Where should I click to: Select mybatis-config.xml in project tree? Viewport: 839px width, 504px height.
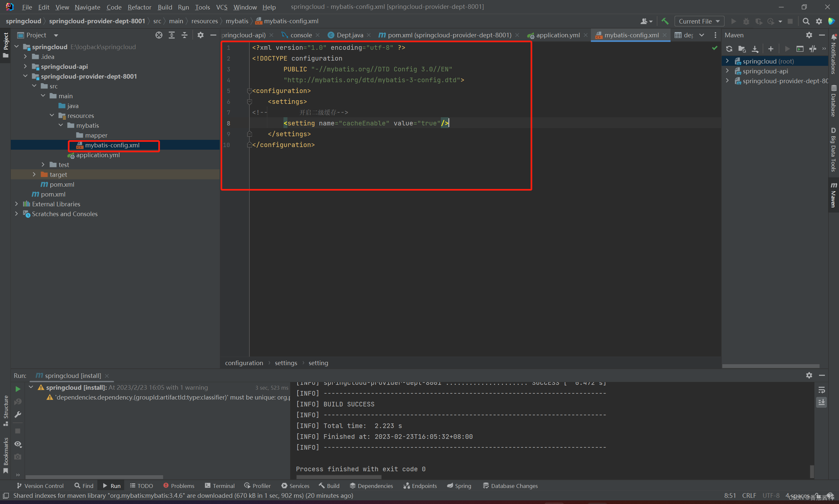coord(112,145)
